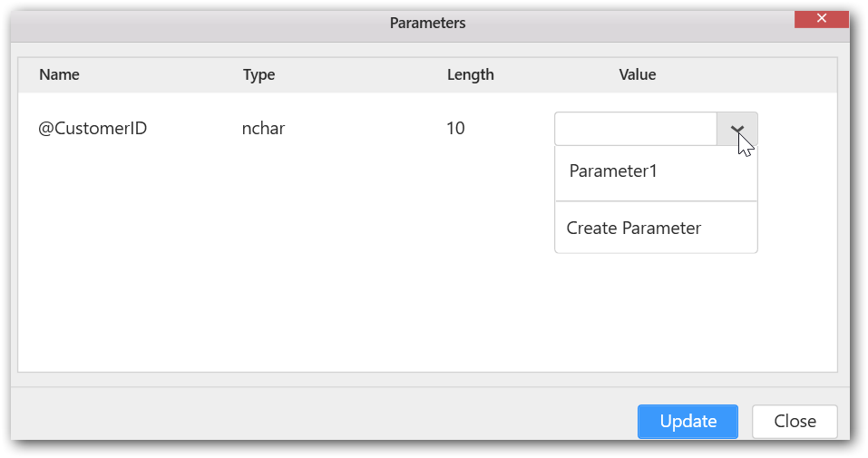
Task: Focus the Value text input box
Action: [x=636, y=129]
